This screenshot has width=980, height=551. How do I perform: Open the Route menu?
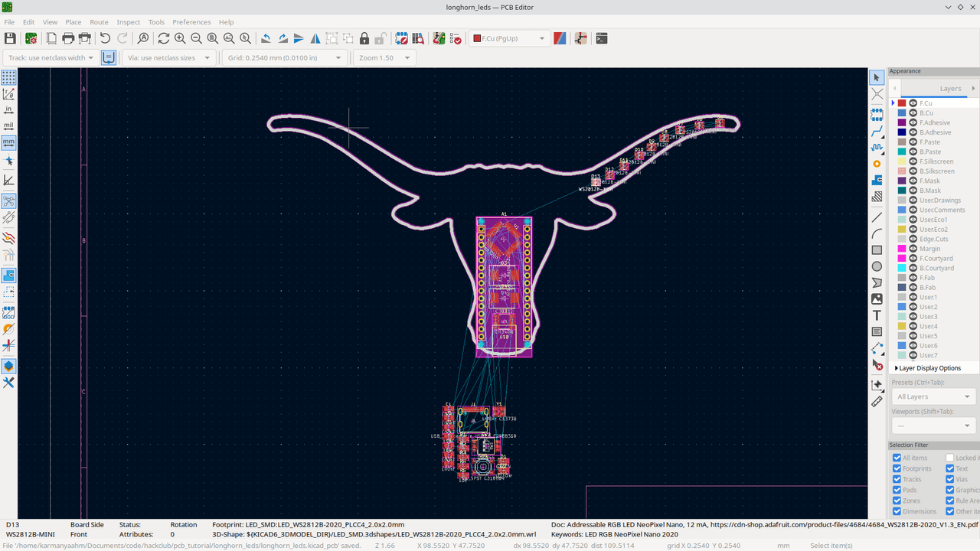[99, 22]
